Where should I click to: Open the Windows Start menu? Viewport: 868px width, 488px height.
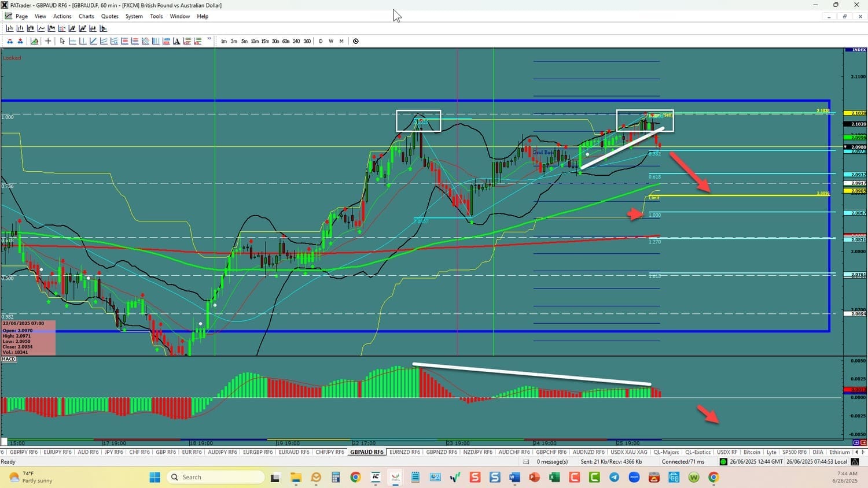pos(155,477)
